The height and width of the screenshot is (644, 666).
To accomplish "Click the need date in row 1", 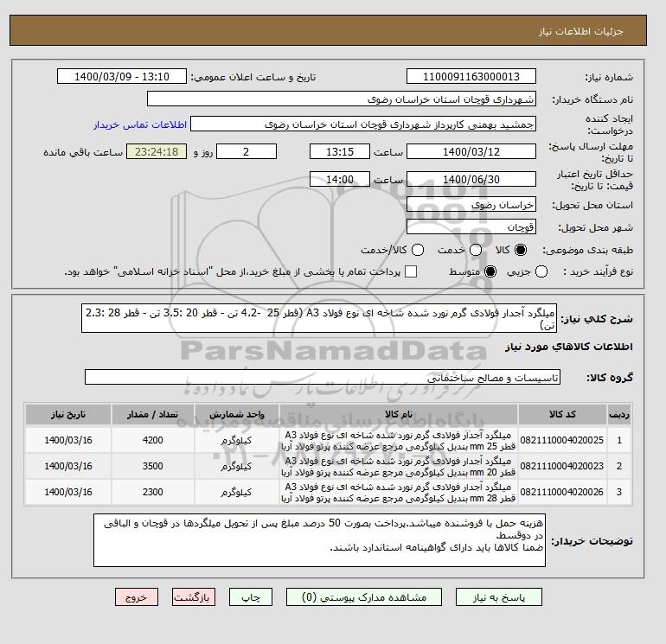I will click(68, 440).
